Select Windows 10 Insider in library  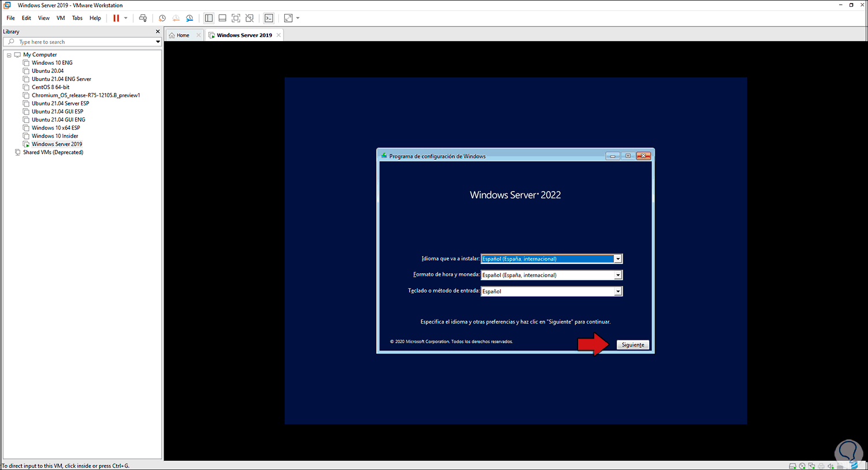[55, 135]
